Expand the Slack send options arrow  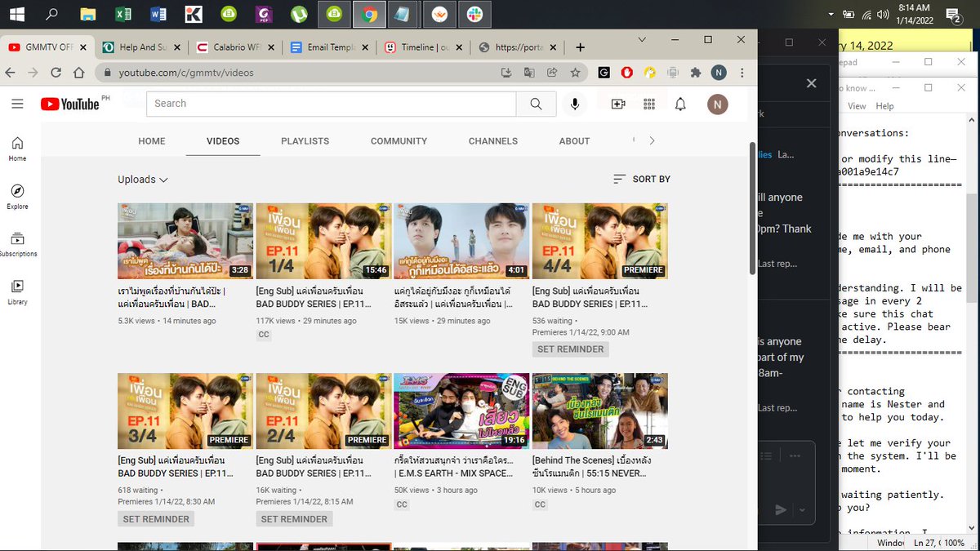coord(801,510)
